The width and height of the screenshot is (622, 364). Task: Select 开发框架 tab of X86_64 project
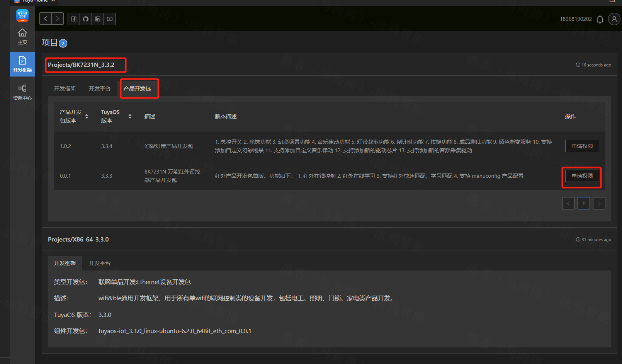tap(65, 263)
